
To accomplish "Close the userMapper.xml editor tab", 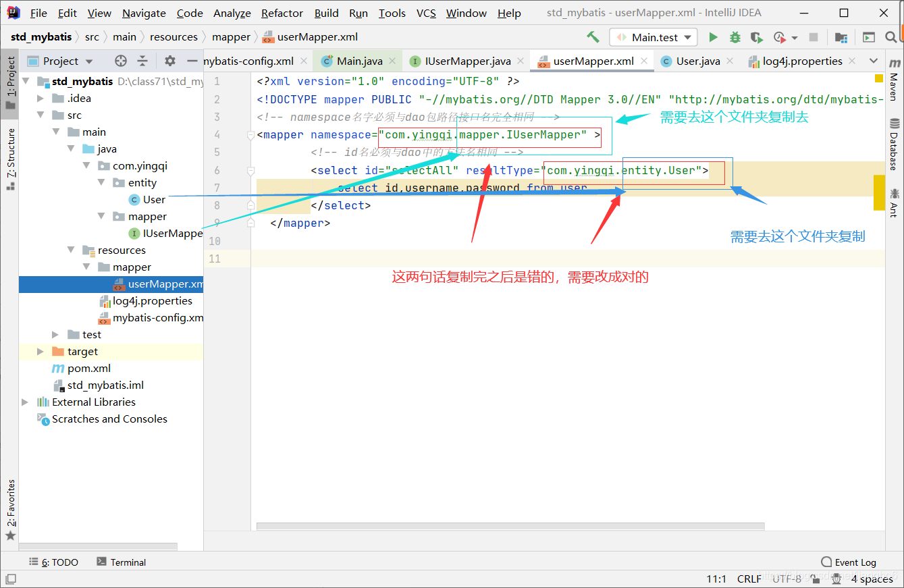I will click(644, 61).
